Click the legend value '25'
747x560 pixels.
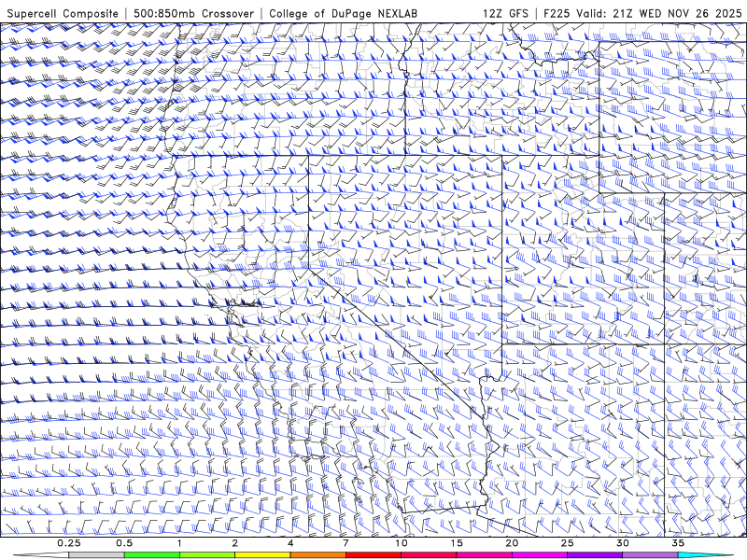coord(567,543)
